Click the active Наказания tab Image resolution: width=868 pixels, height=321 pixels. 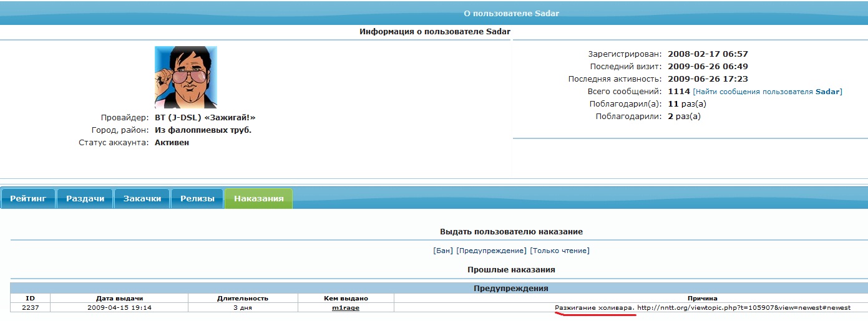click(258, 199)
